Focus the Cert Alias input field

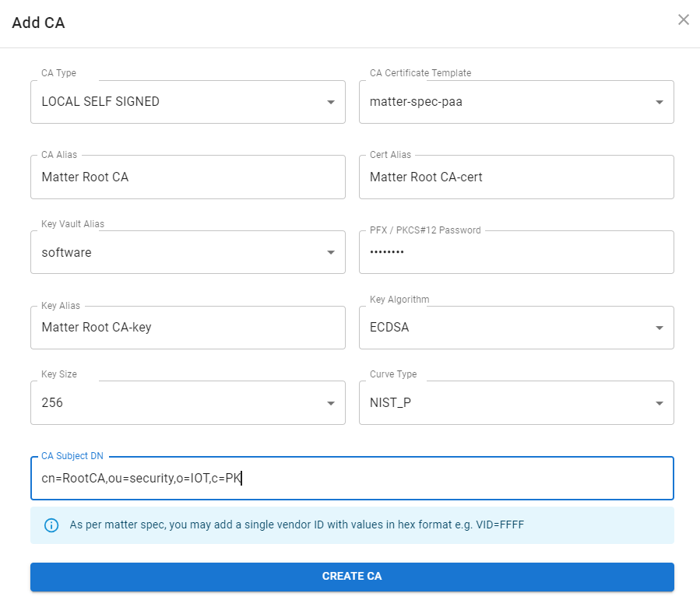(516, 177)
